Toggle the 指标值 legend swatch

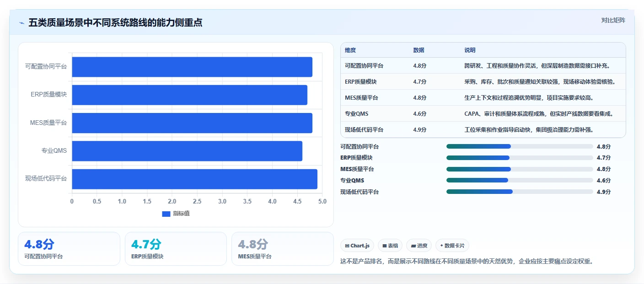166,214
